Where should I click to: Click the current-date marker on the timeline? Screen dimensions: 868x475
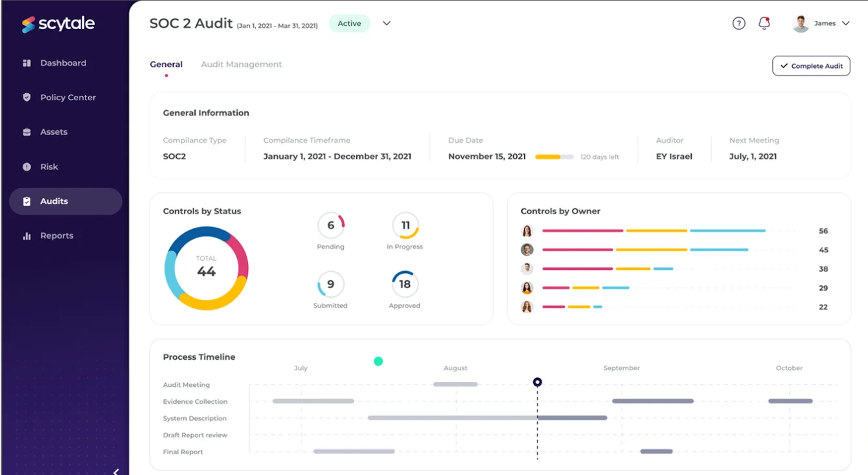pos(537,382)
